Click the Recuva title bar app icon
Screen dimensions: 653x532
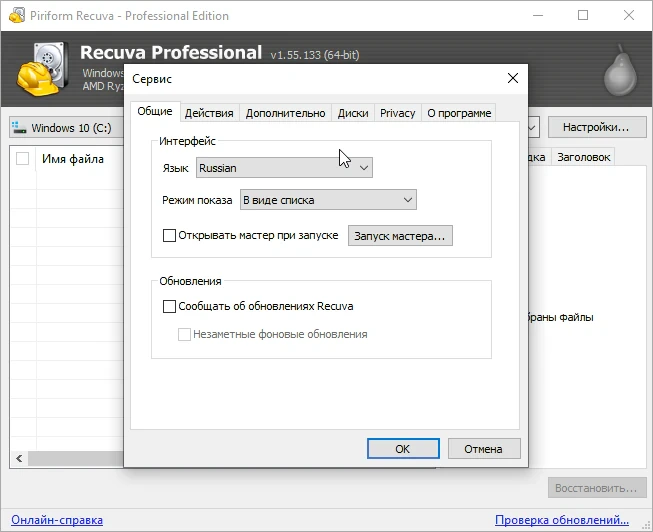click(17, 15)
